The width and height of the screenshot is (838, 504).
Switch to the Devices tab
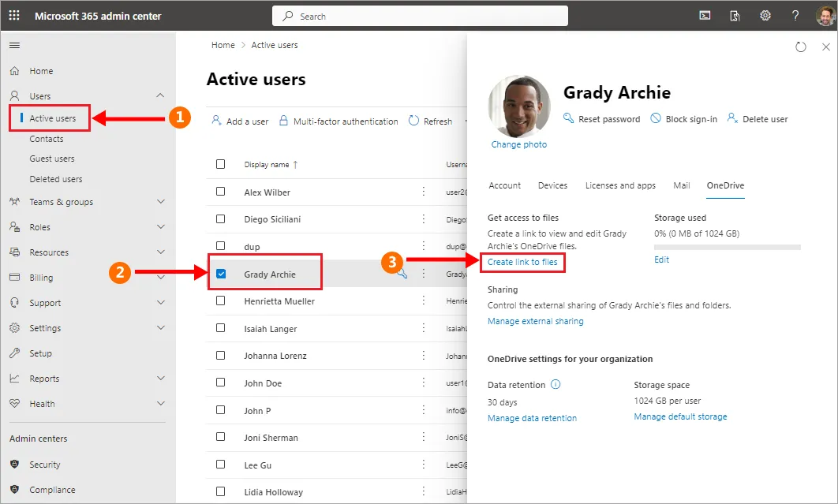pyautogui.click(x=552, y=185)
